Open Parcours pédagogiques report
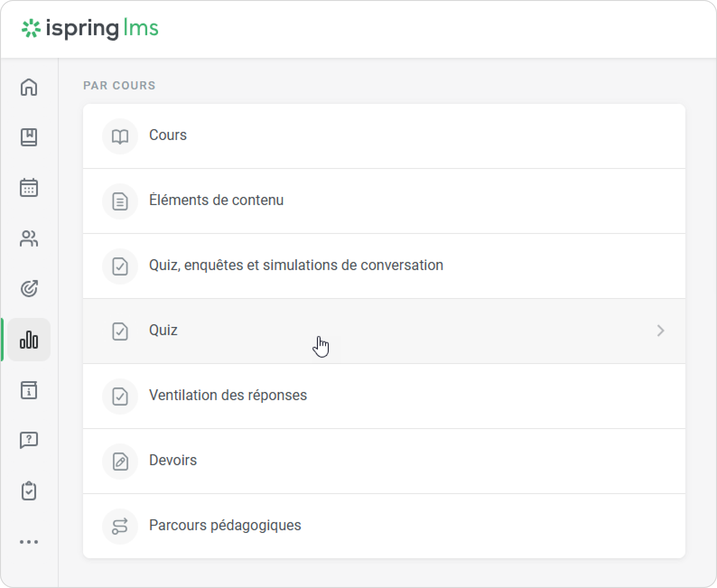Viewport: 717px width, 588px height. pyautogui.click(x=225, y=526)
